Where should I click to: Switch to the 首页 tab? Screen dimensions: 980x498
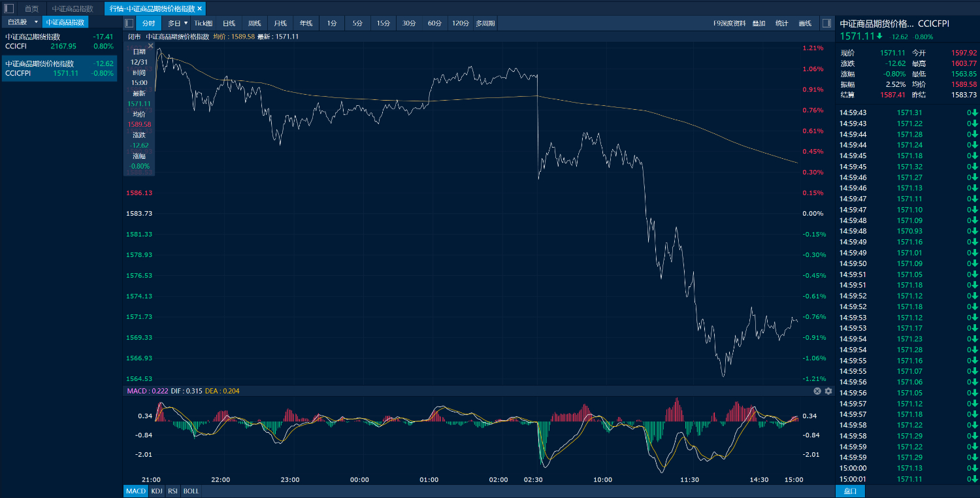[x=31, y=8]
